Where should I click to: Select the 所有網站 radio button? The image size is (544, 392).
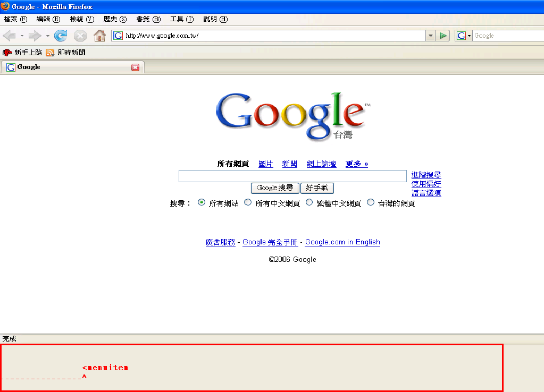[201, 202]
